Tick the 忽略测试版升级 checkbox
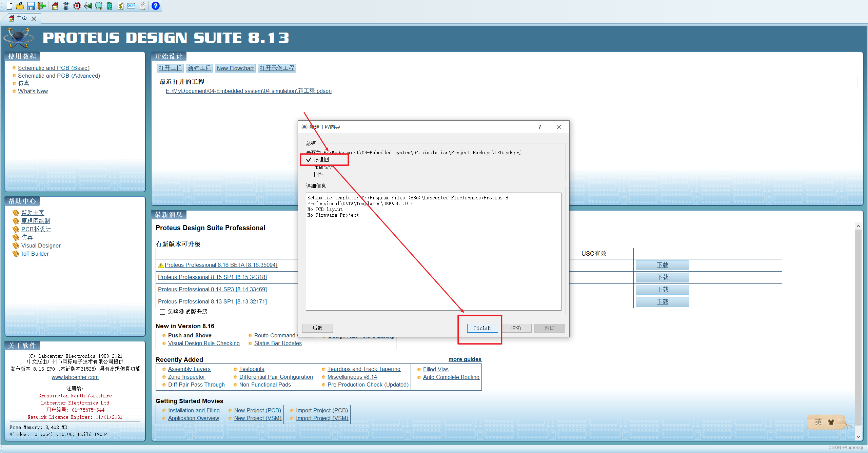Screen dimensions: 868x453 point(162,312)
